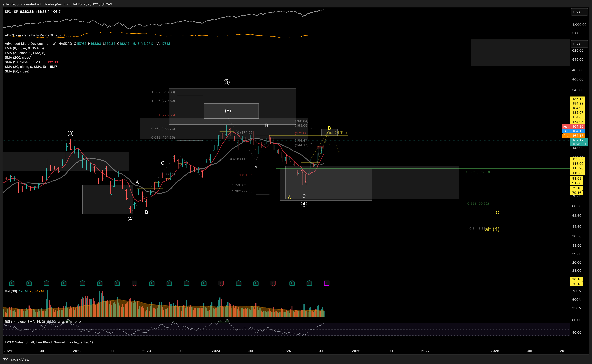Screen dimensions: 592x364
Task: Click the 80.00 level on the RSI axis
Action: click(x=577, y=320)
